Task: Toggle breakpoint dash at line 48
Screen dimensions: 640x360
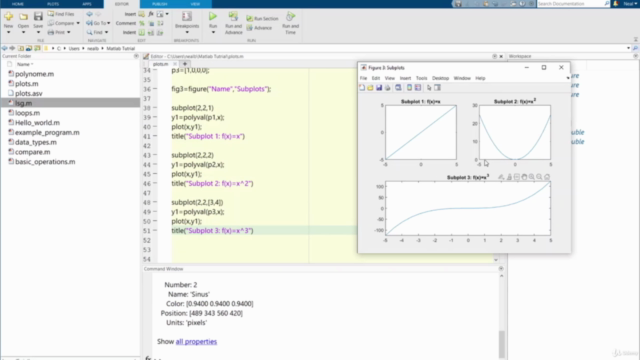Action: [x=155, y=202]
